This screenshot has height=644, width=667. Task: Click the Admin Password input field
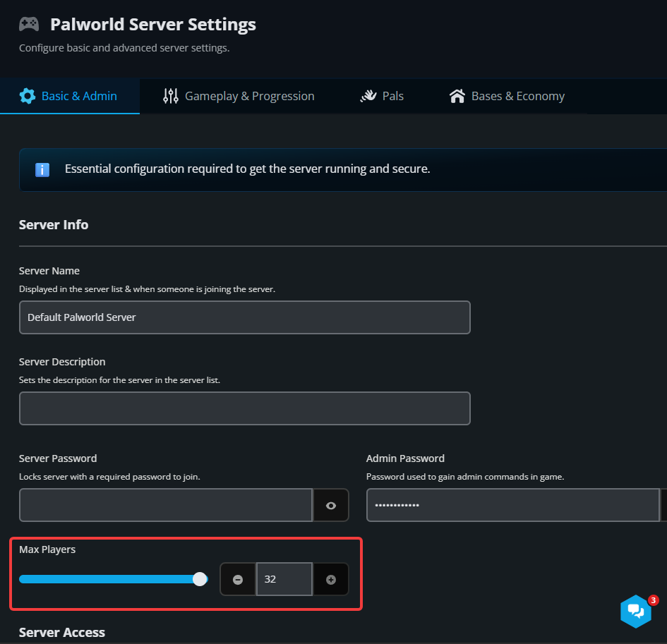[513, 506]
